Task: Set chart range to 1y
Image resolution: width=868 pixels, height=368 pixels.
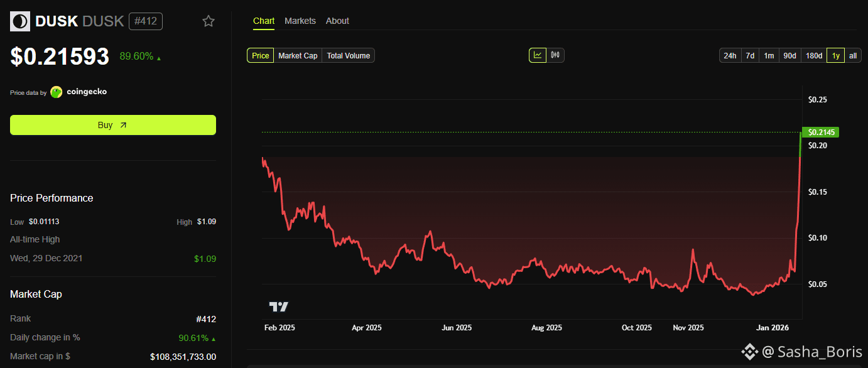Action: 835,56
